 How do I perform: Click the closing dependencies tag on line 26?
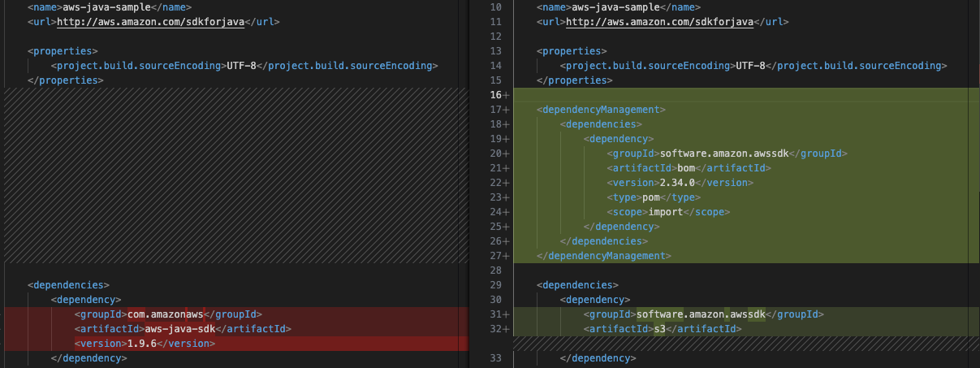click(604, 241)
